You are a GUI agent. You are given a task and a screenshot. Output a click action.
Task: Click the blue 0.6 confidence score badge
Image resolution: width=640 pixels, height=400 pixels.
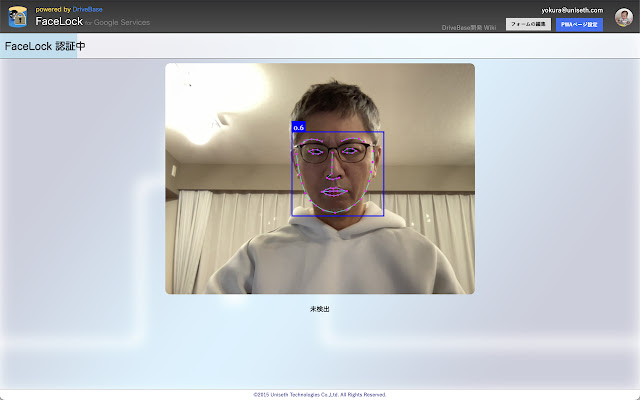[x=298, y=128]
